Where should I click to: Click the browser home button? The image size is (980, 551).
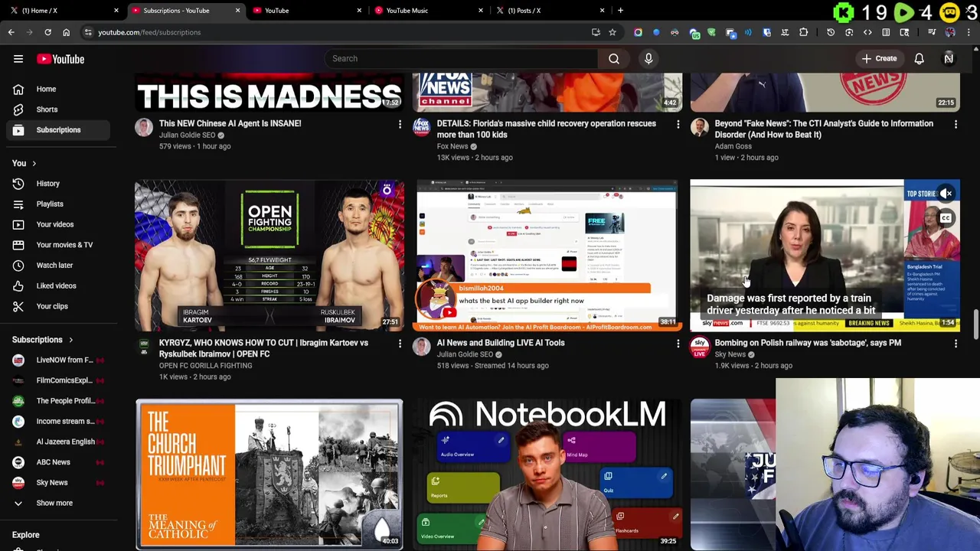pos(66,32)
